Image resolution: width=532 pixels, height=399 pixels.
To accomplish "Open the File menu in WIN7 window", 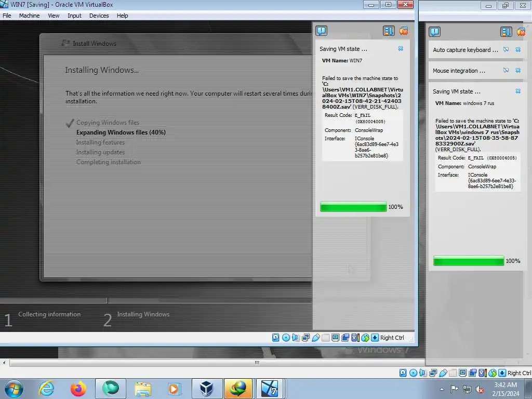I will (x=7, y=16).
